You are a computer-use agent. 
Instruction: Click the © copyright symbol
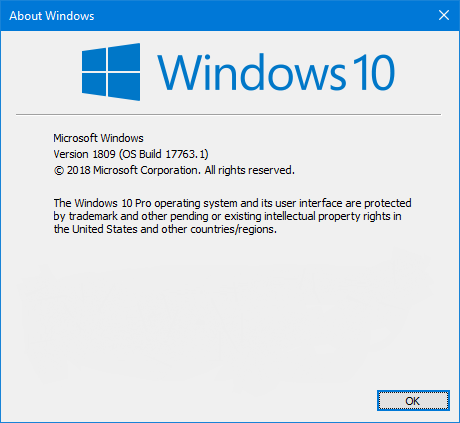(59, 171)
